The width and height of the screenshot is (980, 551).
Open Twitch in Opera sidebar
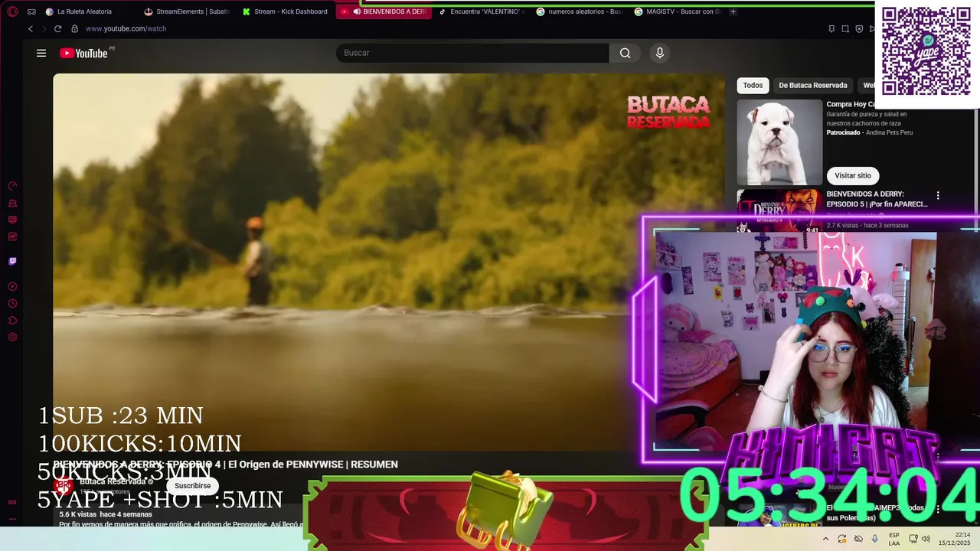(12, 261)
